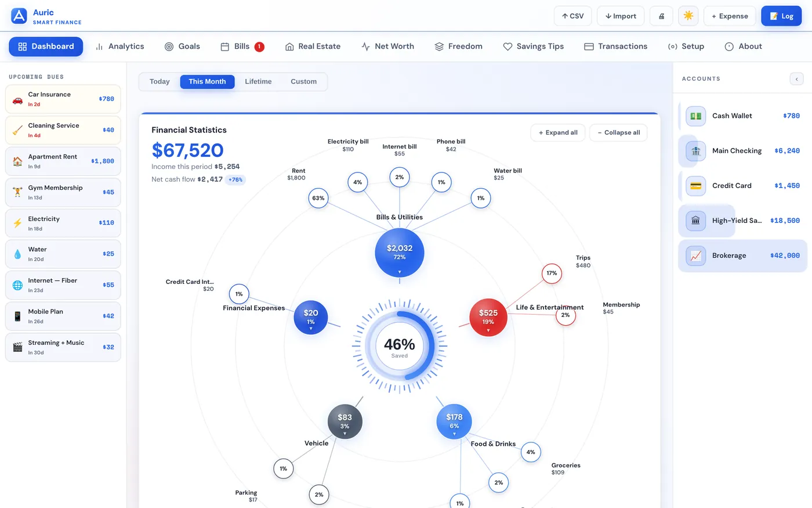Click the Export CSV button
Image resolution: width=812 pixels, height=508 pixels.
(x=573, y=16)
